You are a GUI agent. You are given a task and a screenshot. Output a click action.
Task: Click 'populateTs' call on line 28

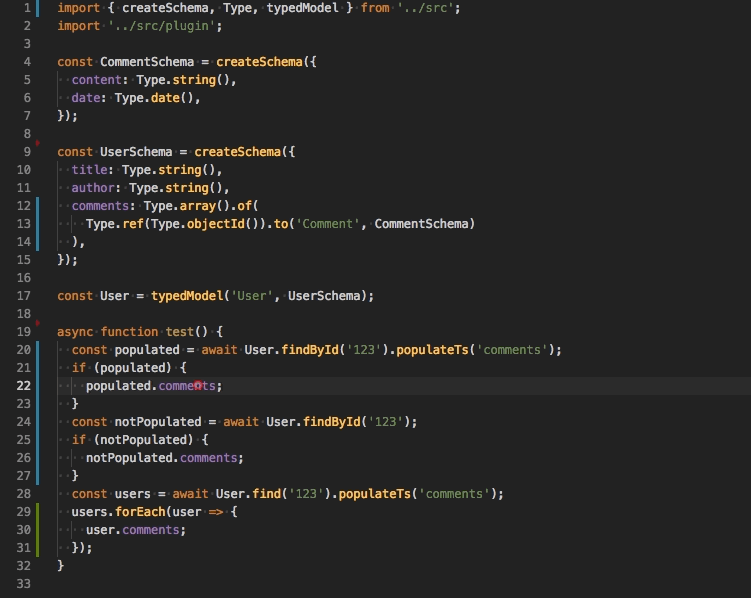tap(375, 494)
